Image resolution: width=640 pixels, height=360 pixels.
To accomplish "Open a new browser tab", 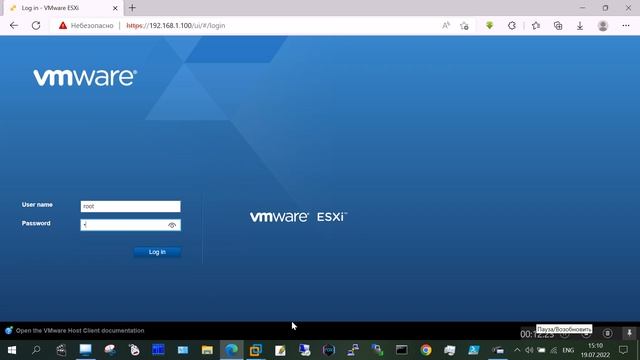I will point(132,8).
